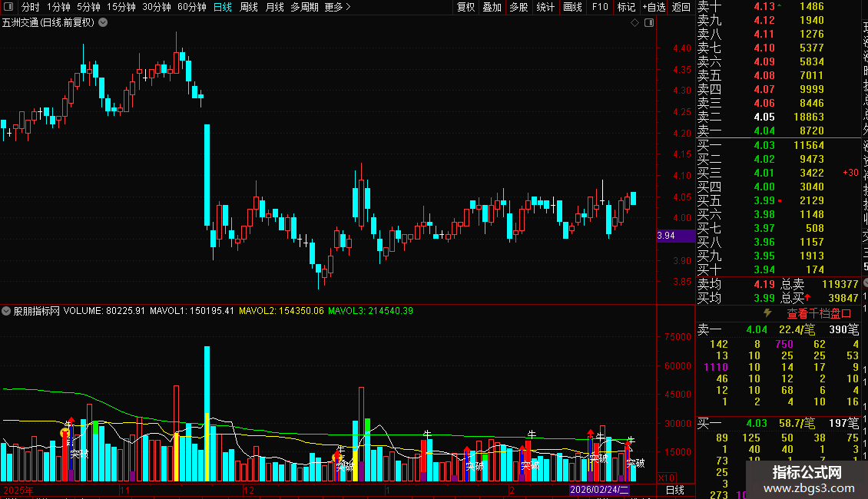This screenshot has width=868, height=499.
Task: Click the tall cyan drop candle near 4.20
Action: tap(207, 175)
